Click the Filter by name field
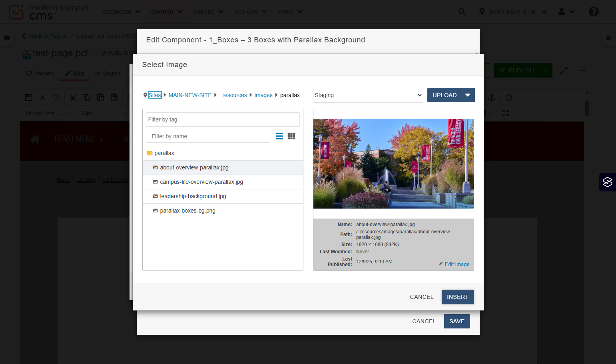This screenshot has height=364, width=616. coord(208,136)
